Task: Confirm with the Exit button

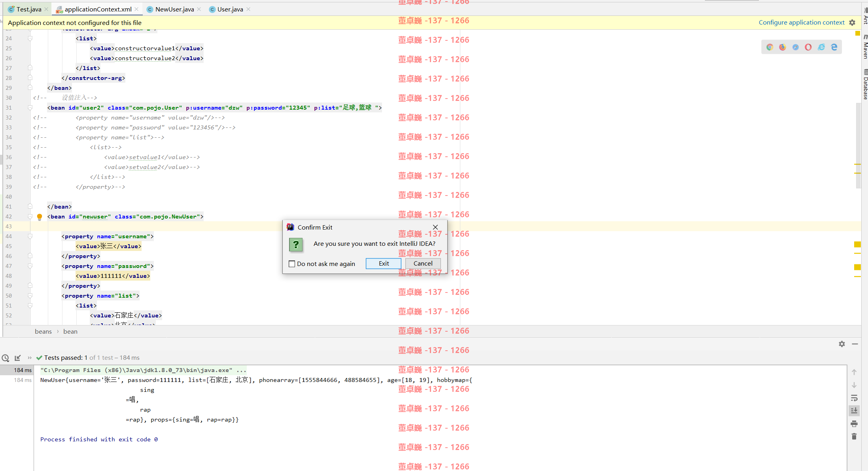Action: (x=384, y=264)
